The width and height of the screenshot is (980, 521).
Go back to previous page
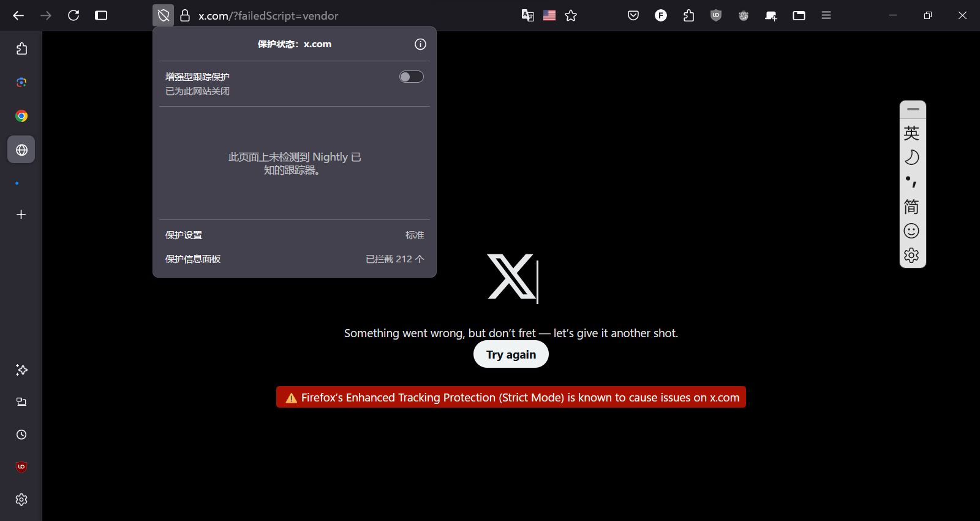(x=18, y=15)
